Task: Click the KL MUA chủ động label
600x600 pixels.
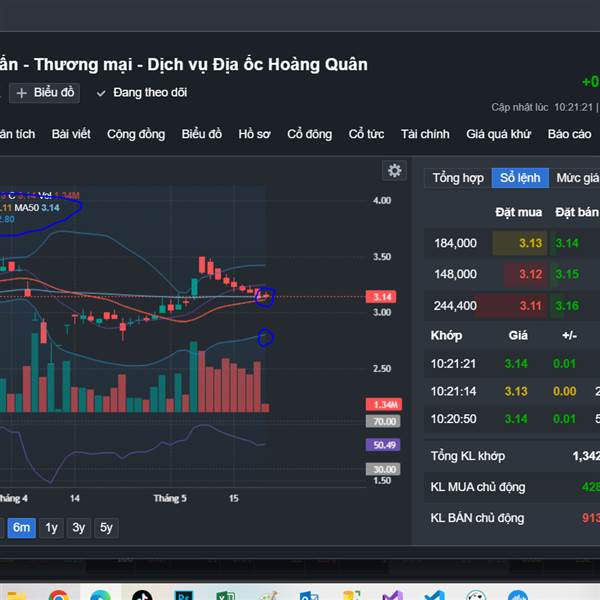Action: point(478,487)
